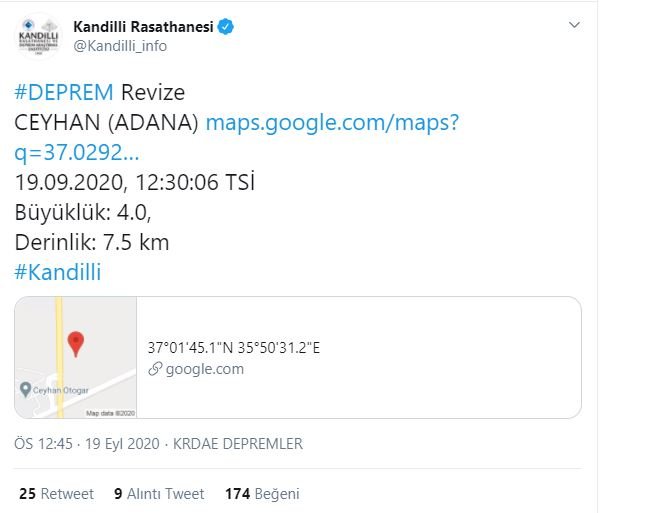
Task: Open the maps.google.com location link
Action: [x=237, y=137]
